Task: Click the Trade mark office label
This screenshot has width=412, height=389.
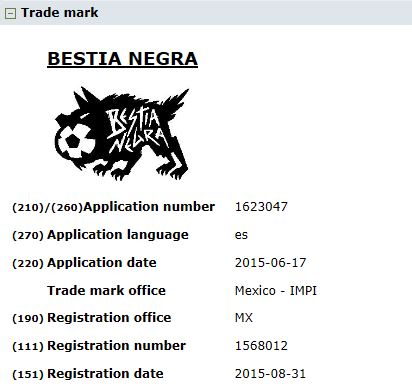Action: click(x=106, y=291)
